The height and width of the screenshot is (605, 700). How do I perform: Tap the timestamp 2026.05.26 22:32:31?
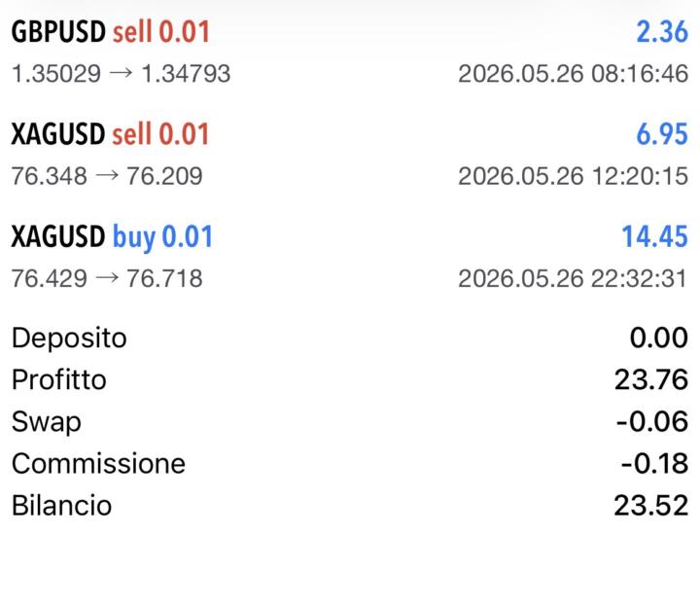coord(574,278)
